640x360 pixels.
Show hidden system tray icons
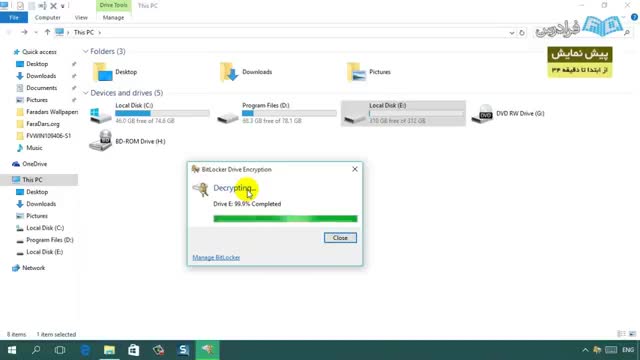(585, 350)
